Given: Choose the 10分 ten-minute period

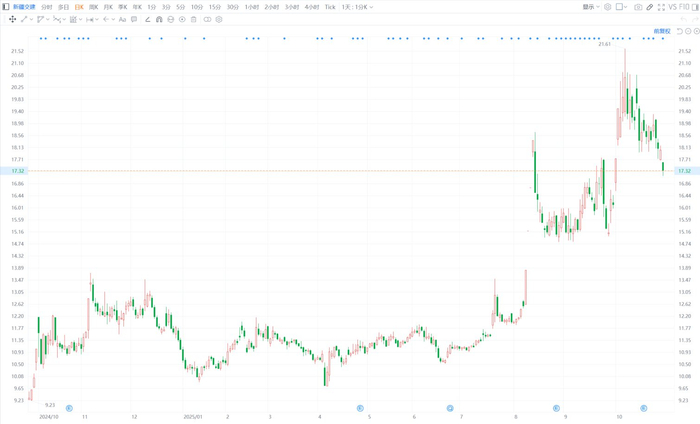Looking at the screenshot, I should (197, 7).
